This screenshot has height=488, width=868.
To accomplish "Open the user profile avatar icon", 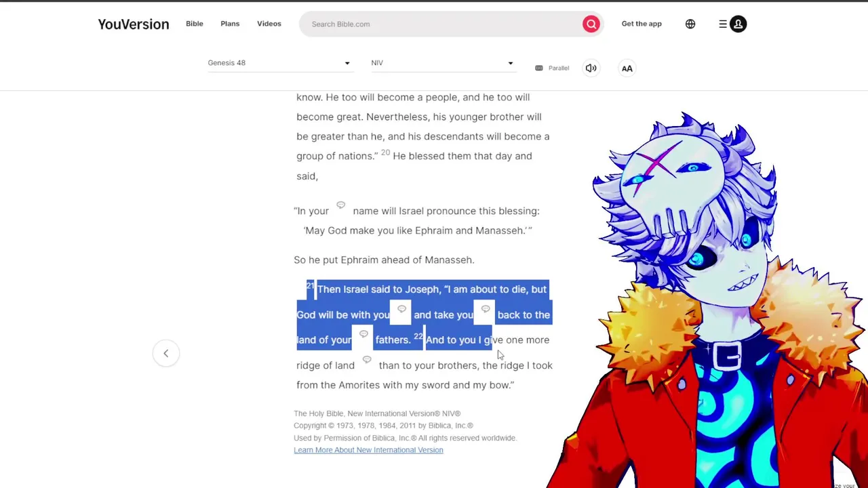I will tap(738, 24).
